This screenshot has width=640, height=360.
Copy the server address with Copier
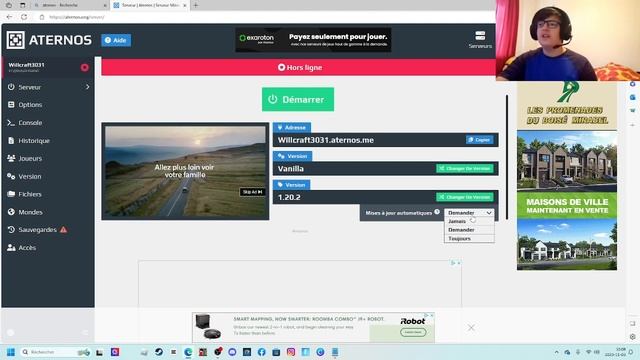pos(479,140)
